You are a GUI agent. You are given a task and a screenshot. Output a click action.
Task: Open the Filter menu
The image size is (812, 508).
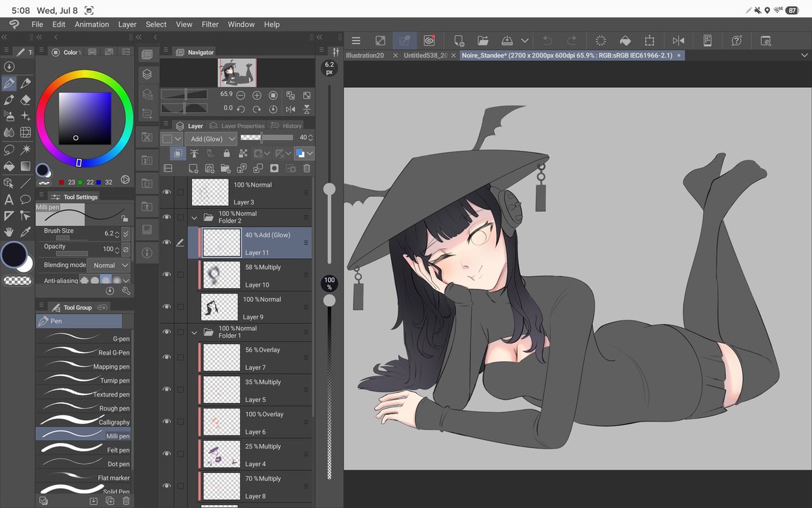(210, 24)
